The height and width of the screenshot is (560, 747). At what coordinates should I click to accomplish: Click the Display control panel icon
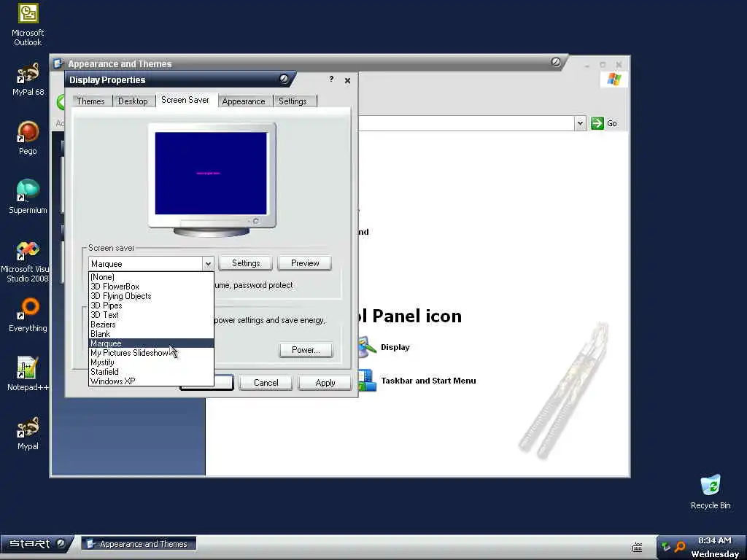[367, 346]
